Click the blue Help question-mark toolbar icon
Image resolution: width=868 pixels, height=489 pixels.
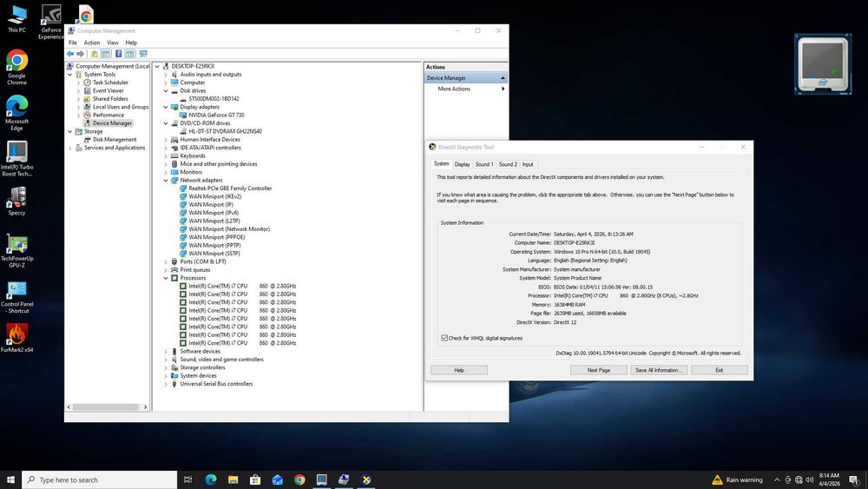tap(118, 54)
